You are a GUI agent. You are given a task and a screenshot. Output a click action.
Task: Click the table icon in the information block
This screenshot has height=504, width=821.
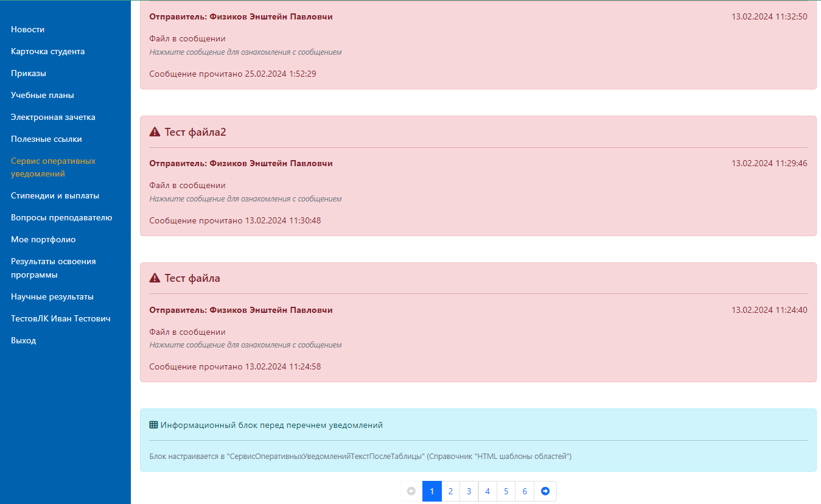coord(153,425)
